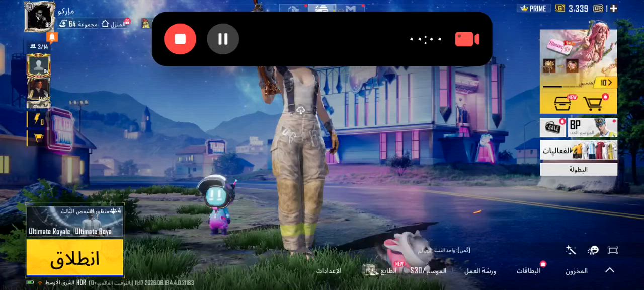
Task: Open the SALE tag icon
Action: [x=553, y=128]
